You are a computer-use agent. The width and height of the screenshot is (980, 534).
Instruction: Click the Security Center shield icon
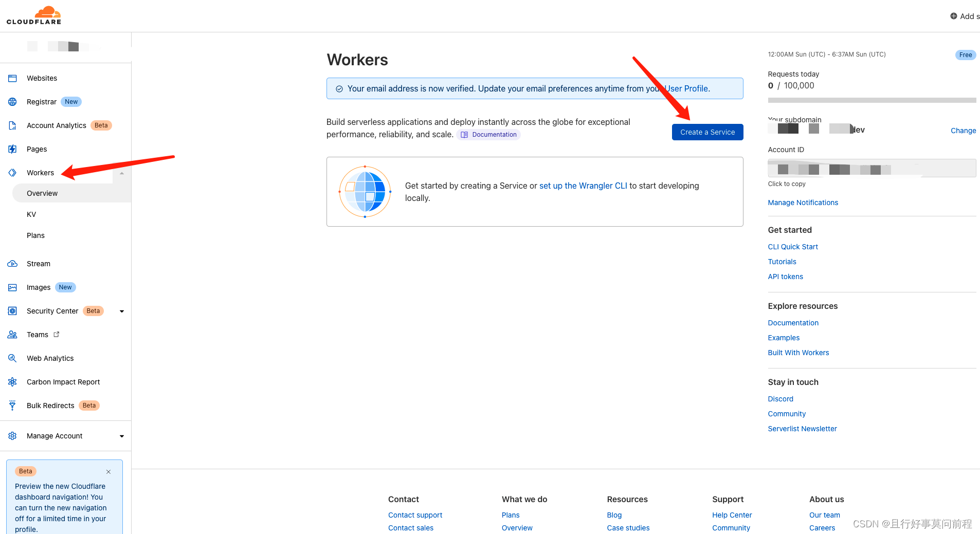(12, 311)
